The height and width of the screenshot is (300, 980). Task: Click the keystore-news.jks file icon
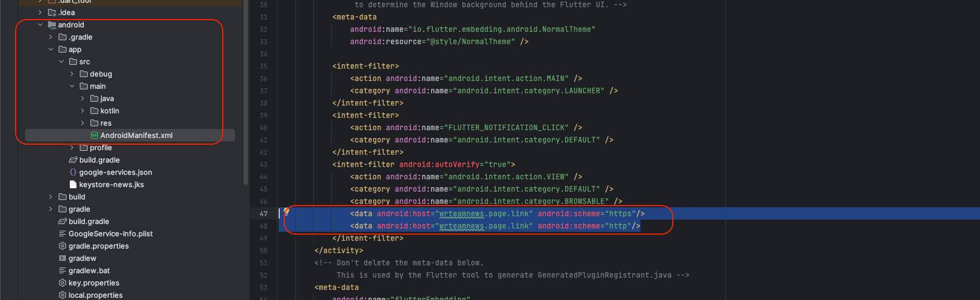(x=73, y=185)
